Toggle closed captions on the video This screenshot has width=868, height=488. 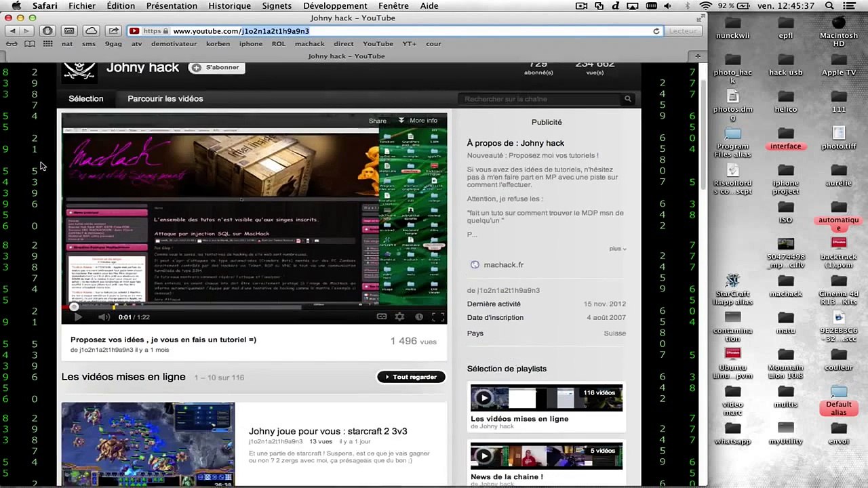[382, 317]
